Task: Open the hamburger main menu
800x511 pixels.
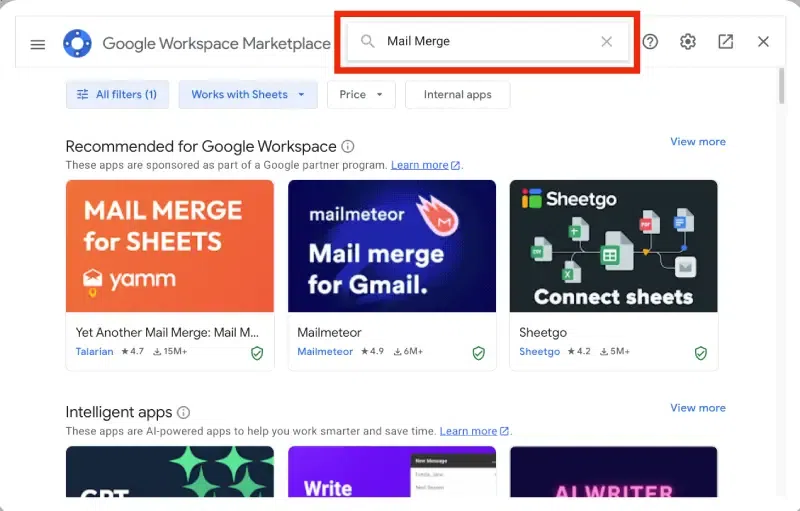Action: 38,44
